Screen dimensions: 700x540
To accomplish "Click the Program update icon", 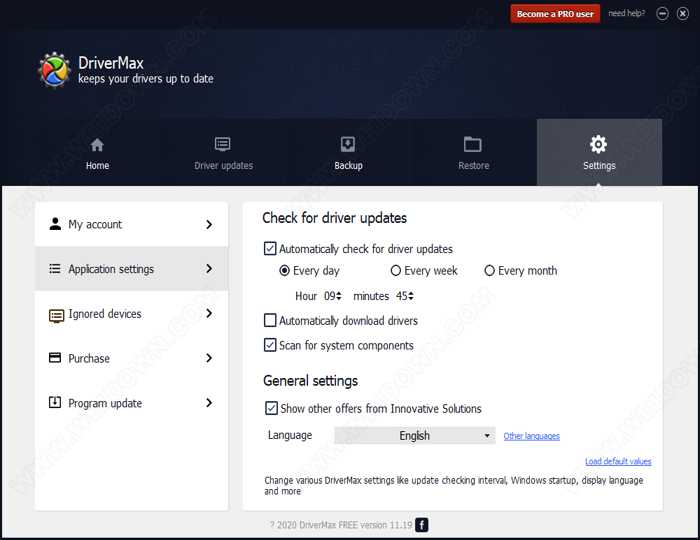I will tap(55, 403).
